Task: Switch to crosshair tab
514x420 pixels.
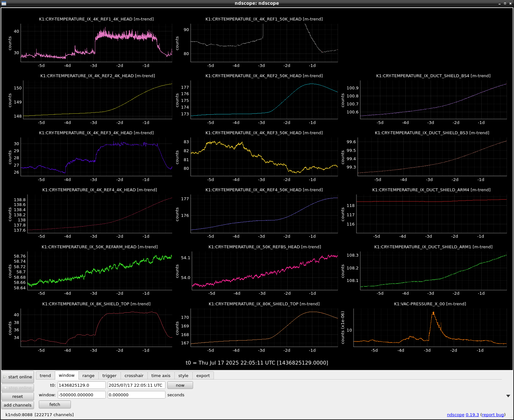Action: pyautogui.click(x=134, y=375)
